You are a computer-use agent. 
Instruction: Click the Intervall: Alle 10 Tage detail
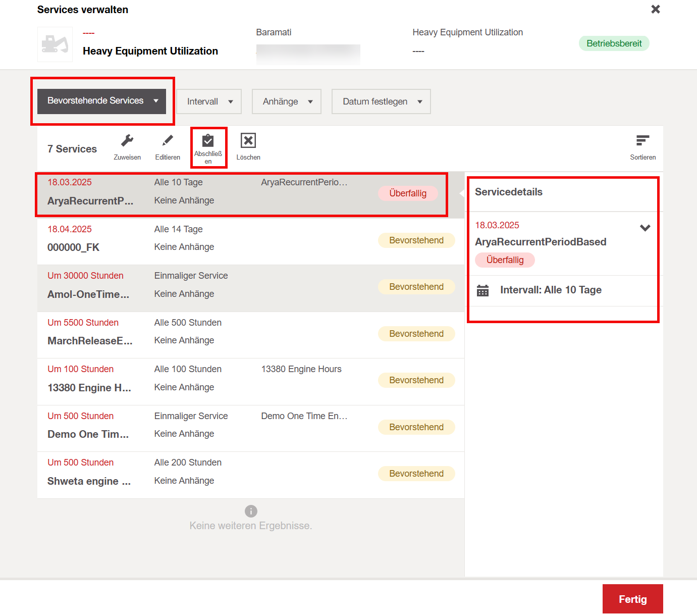click(x=551, y=290)
